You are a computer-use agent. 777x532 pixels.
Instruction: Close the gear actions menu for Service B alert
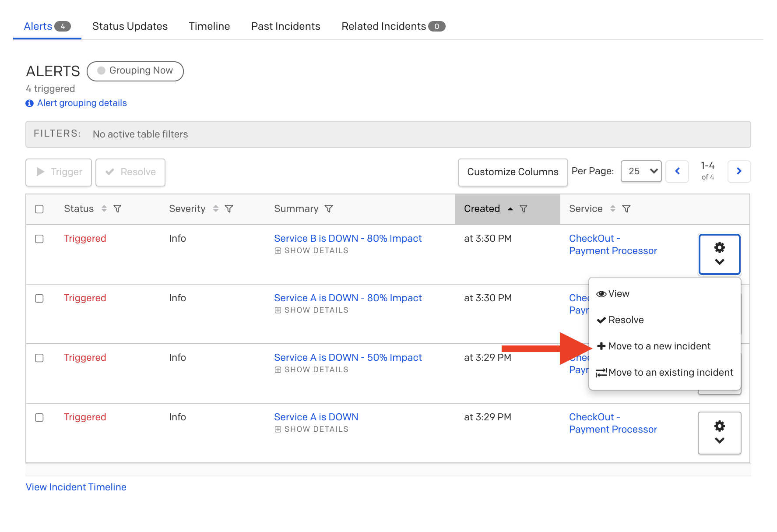(720, 254)
